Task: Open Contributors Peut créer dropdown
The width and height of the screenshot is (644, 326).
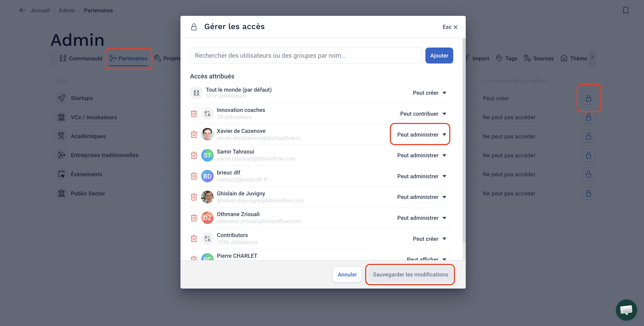Action: coord(429,239)
